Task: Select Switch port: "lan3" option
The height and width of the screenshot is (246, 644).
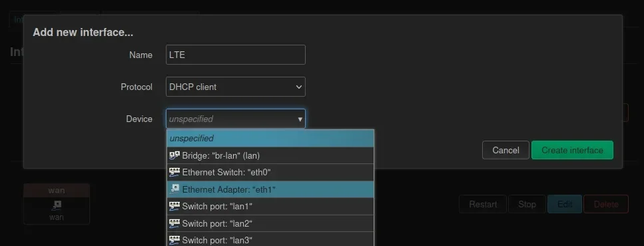Action: (270, 239)
